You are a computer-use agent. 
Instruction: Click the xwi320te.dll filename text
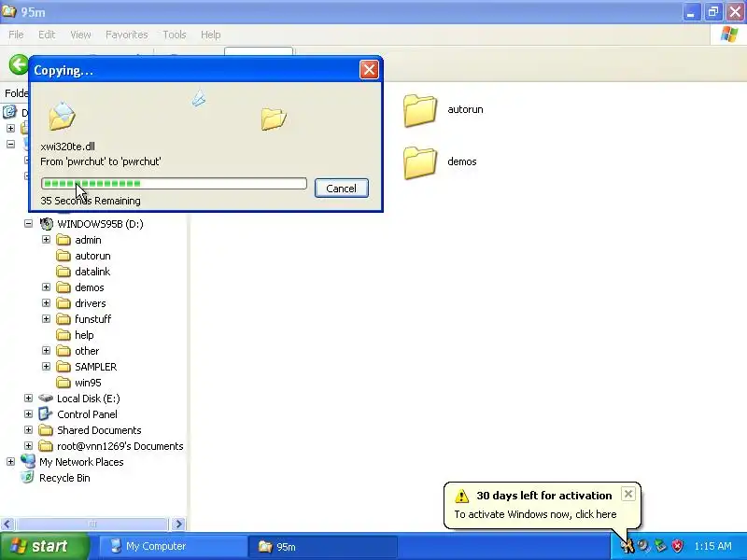click(67, 147)
